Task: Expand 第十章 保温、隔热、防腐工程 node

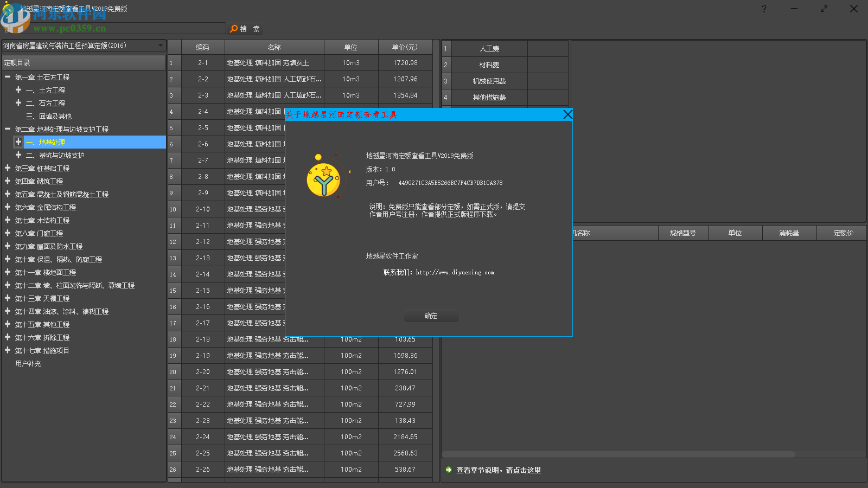Action: click(x=8, y=259)
